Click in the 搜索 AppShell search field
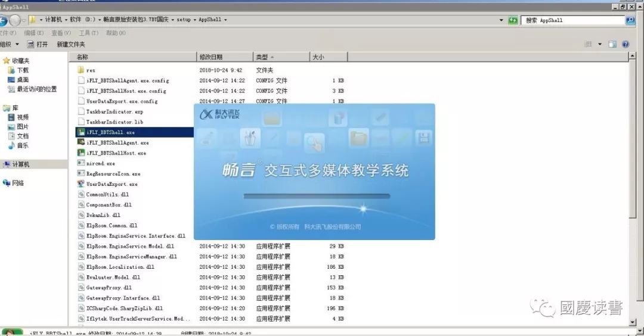644x336 pixels. (x=573, y=20)
